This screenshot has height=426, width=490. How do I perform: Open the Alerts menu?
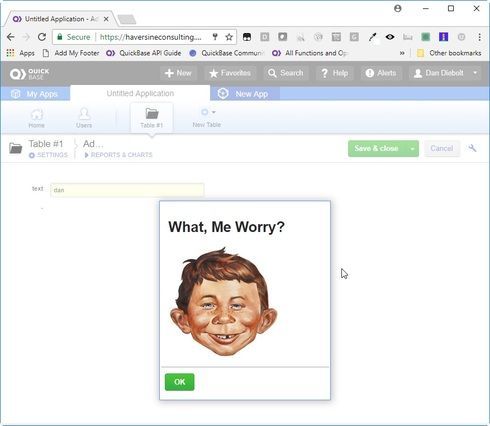pyautogui.click(x=381, y=73)
